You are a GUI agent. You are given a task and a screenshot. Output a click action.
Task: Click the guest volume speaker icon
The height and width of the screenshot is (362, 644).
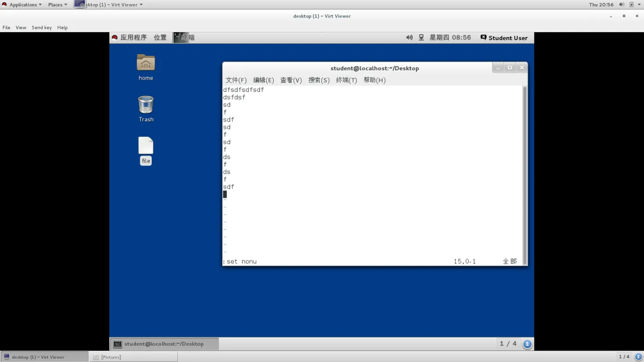409,38
